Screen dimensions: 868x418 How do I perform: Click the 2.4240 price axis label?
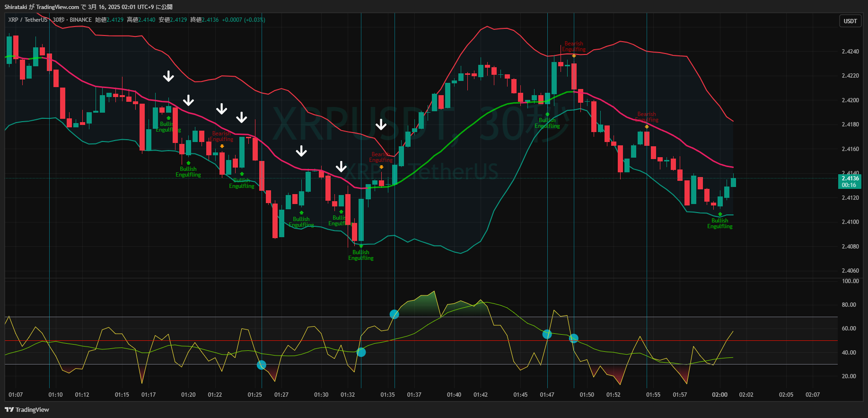coord(850,52)
